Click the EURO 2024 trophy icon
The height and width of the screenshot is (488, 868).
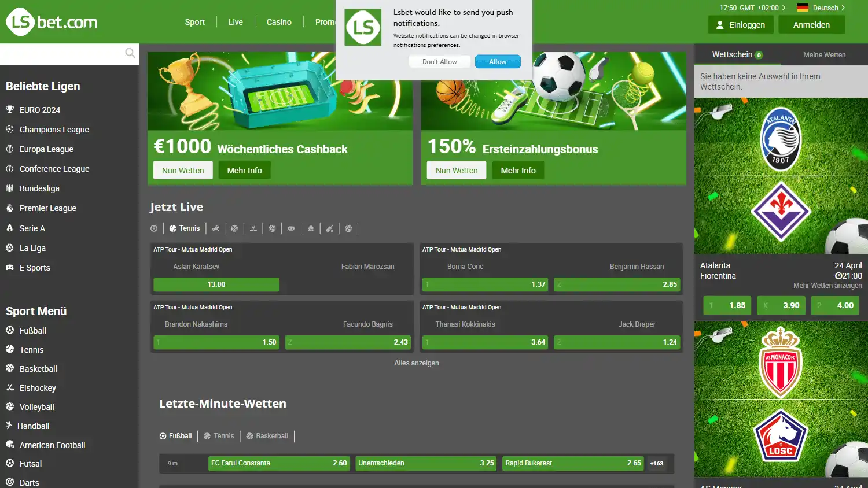pos(10,109)
